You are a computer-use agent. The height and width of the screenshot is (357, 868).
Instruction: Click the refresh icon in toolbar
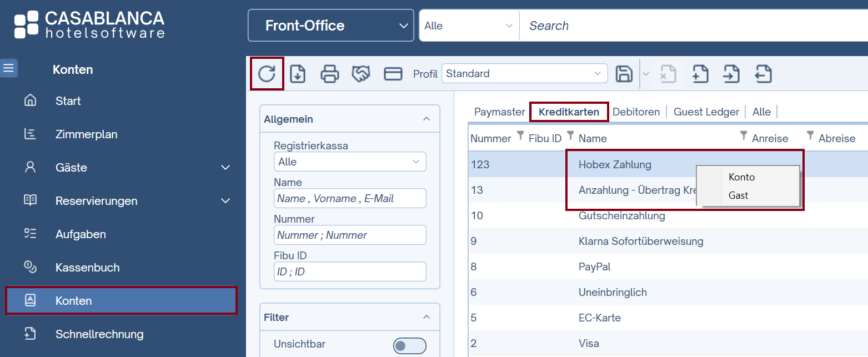coord(267,73)
